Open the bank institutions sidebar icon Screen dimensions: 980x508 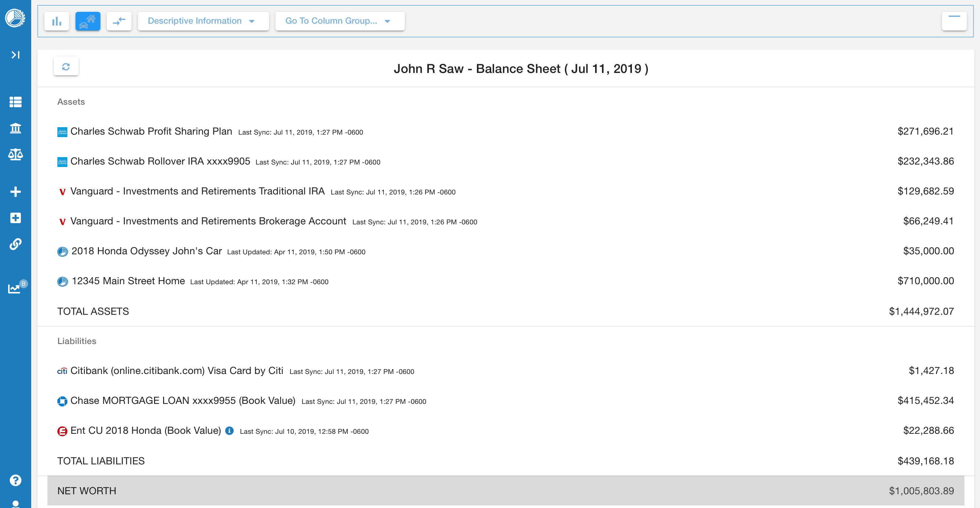click(x=15, y=128)
